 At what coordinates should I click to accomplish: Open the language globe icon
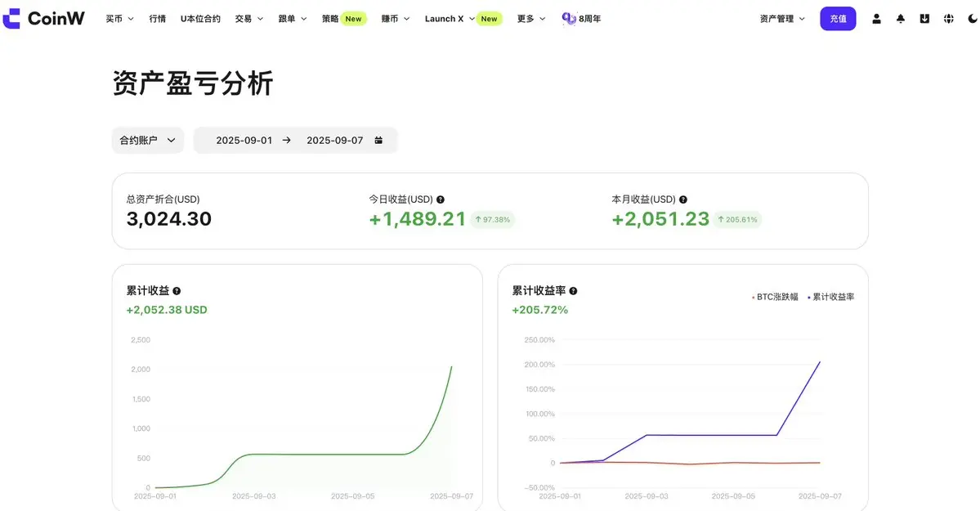pyautogui.click(x=949, y=19)
